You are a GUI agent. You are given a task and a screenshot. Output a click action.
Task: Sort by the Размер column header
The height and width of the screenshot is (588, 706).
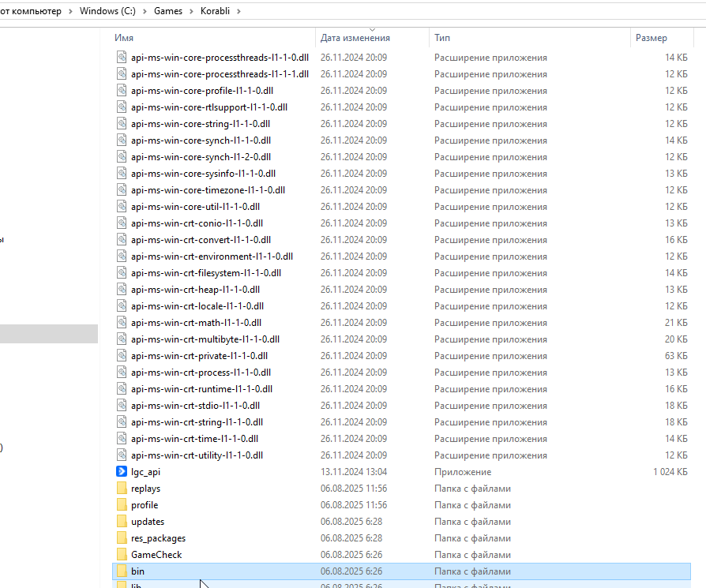click(x=652, y=38)
